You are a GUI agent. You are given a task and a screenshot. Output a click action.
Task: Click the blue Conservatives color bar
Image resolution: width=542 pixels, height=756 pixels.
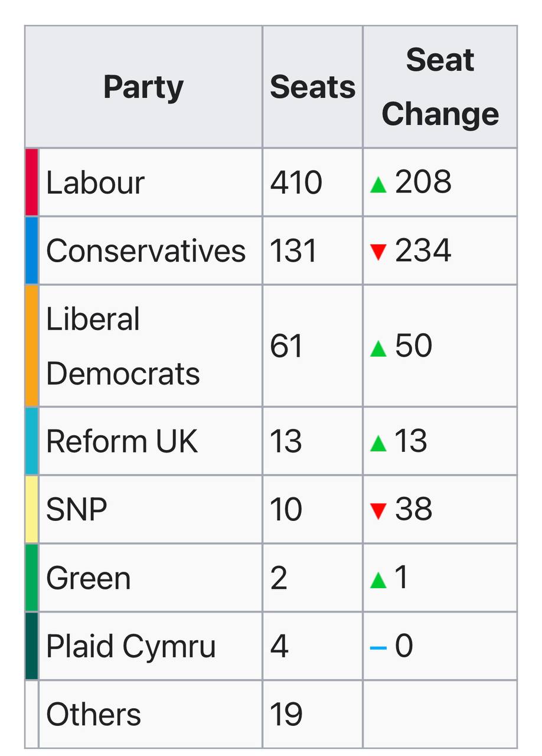click(32, 250)
